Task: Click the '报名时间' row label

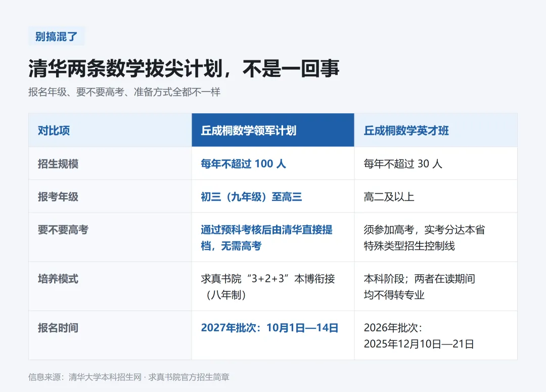Action: click(58, 328)
